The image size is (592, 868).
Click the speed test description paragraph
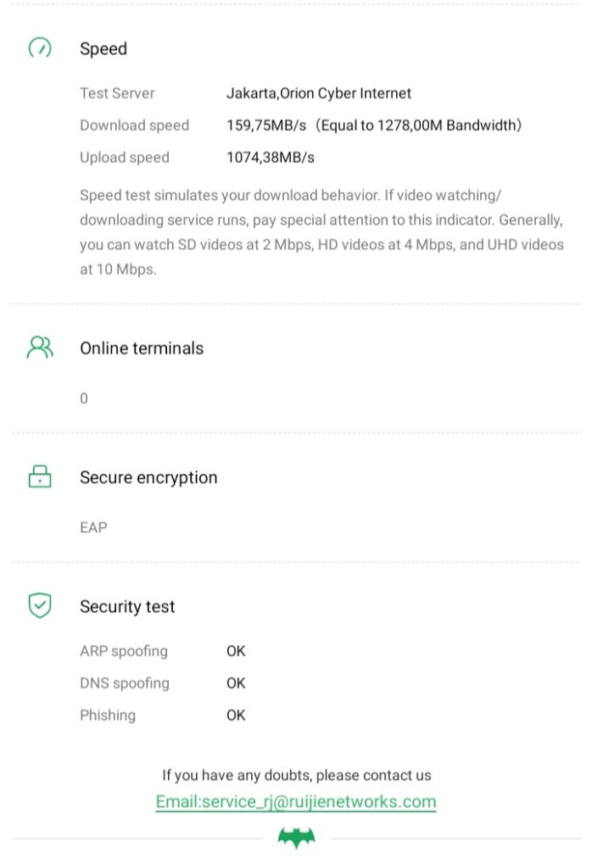click(321, 233)
